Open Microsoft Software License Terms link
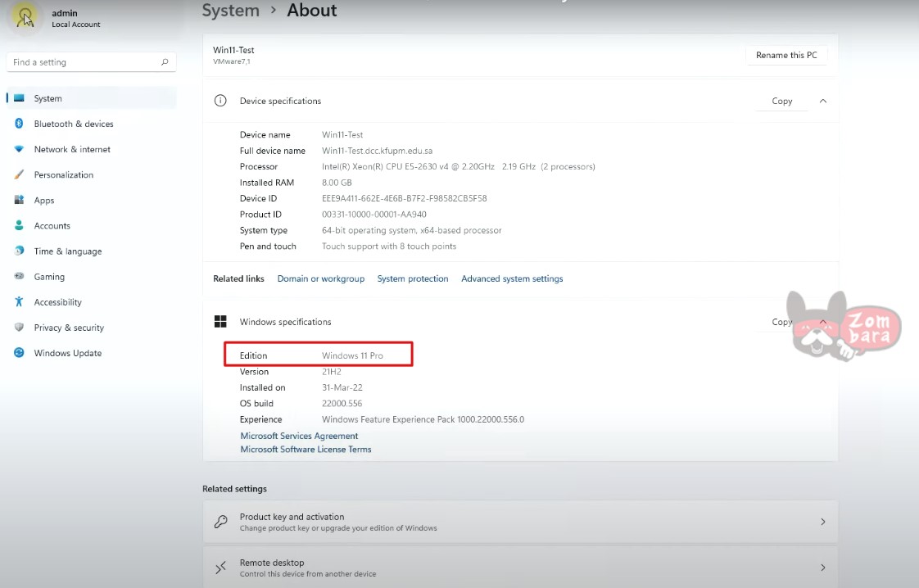 point(306,449)
